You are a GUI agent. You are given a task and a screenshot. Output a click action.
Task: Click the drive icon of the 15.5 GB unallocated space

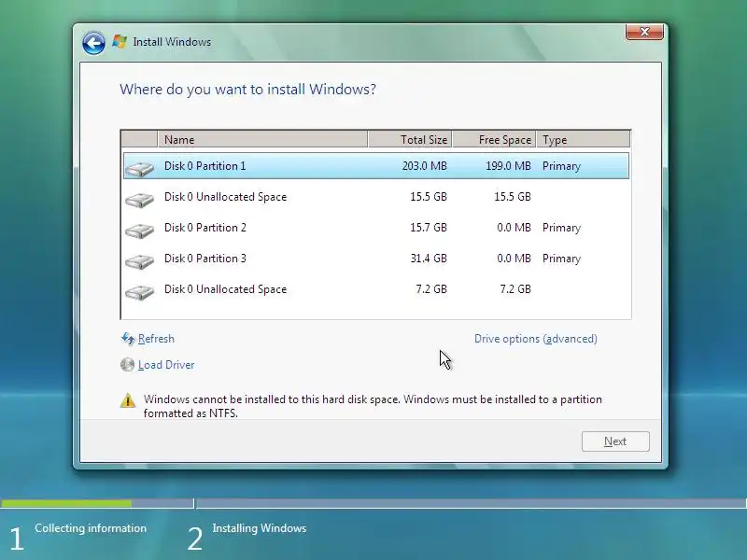139,200
